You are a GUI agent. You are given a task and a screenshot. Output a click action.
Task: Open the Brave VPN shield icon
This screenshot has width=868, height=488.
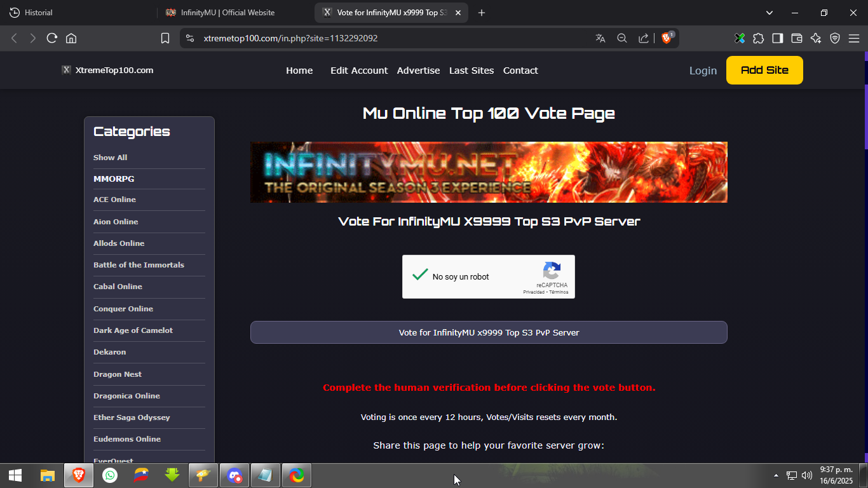click(x=835, y=38)
